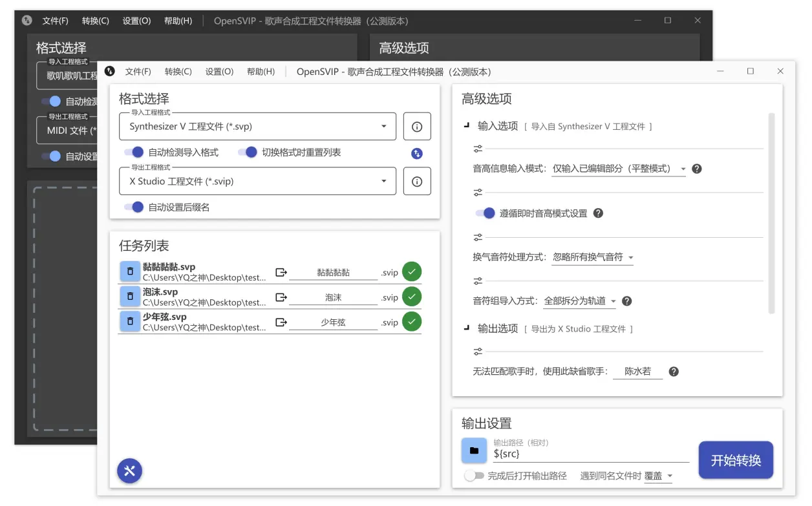Enable 完成后打开输出路径 switch
Viewport: 812px width, 506px height.
click(x=474, y=476)
